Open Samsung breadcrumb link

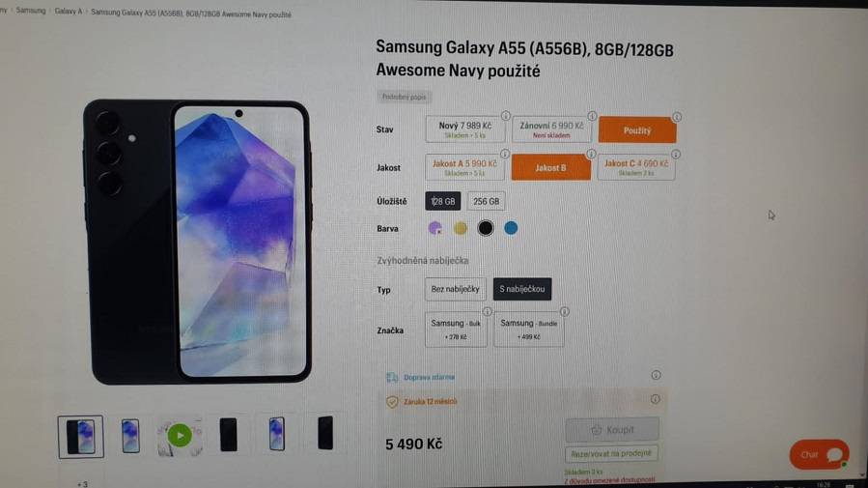tap(31, 11)
